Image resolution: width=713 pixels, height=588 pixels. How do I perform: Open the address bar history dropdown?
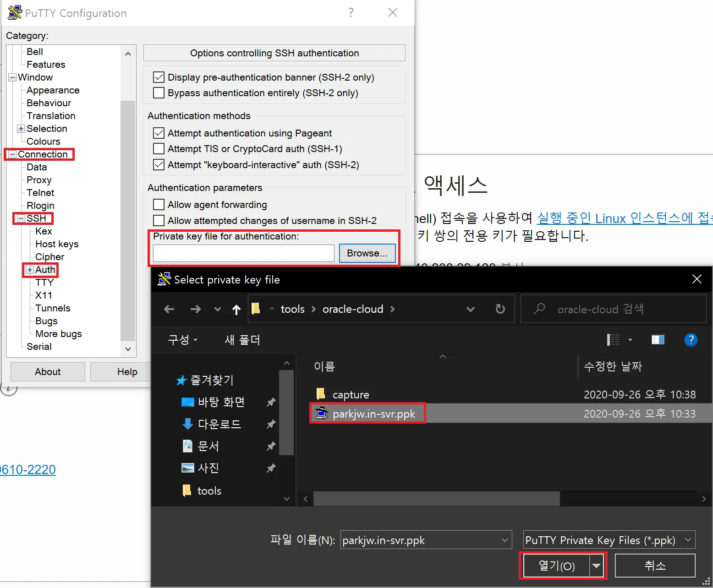click(471, 309)
